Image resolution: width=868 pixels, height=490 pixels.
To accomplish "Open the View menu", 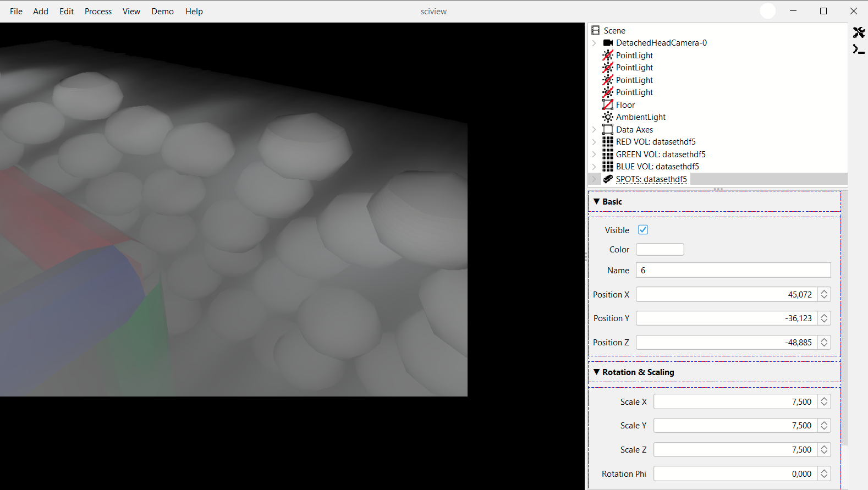I will click(131, 11).
